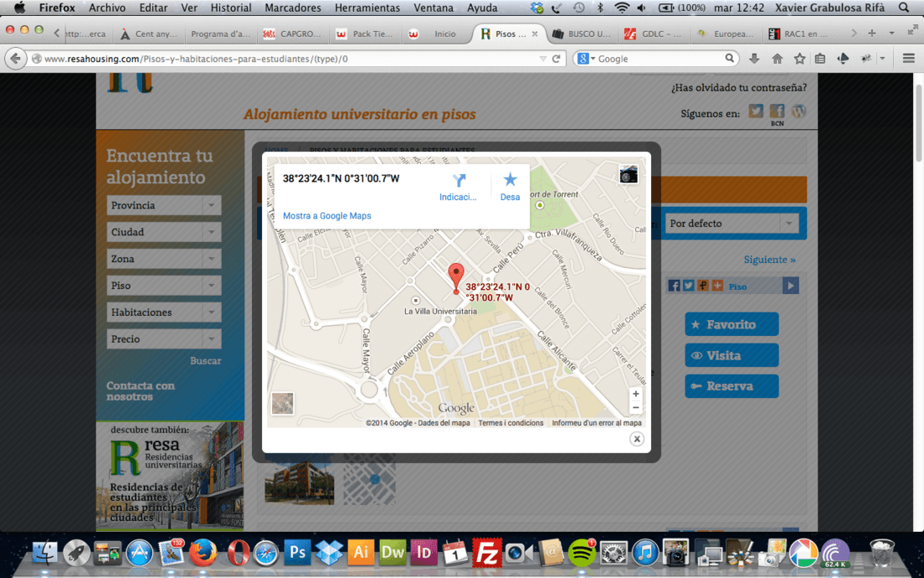Expand the Piso dropdown in search panel
Image resolution: width=924 pixels, height=578 pixels.
(164, 286)
